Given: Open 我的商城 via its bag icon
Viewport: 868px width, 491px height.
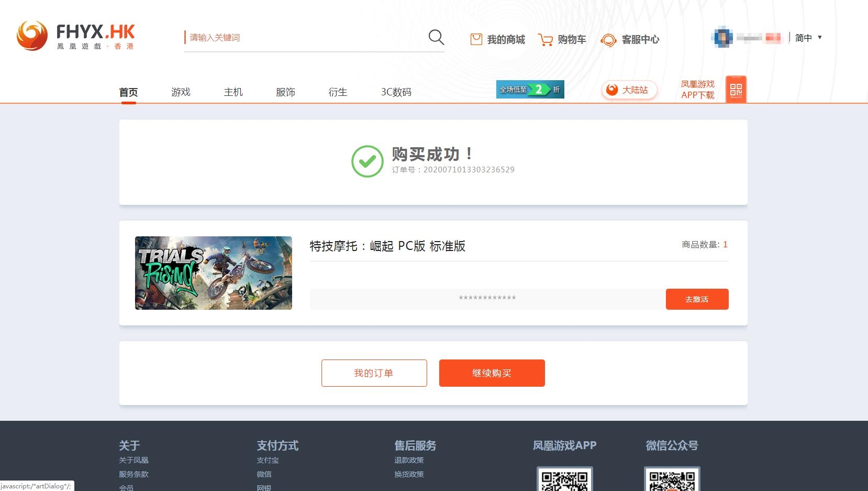Looking at the screenshot, I should click(475, 39).
